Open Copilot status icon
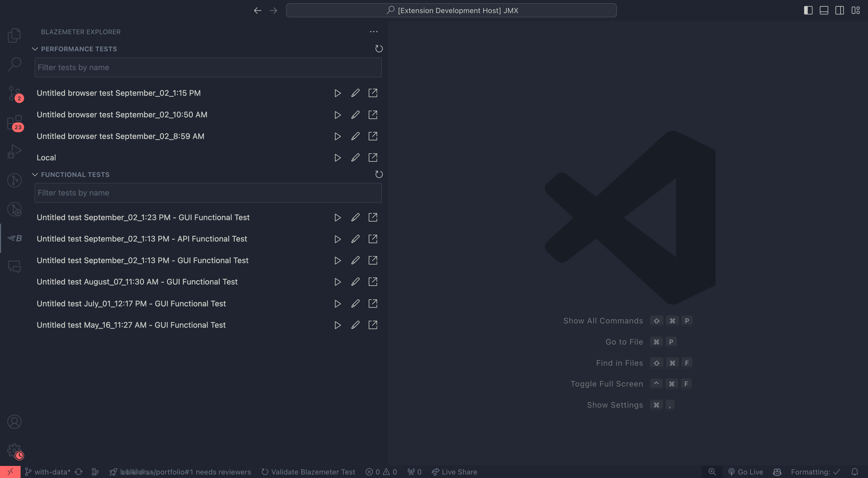868x478 pixels. coord(777,472)
